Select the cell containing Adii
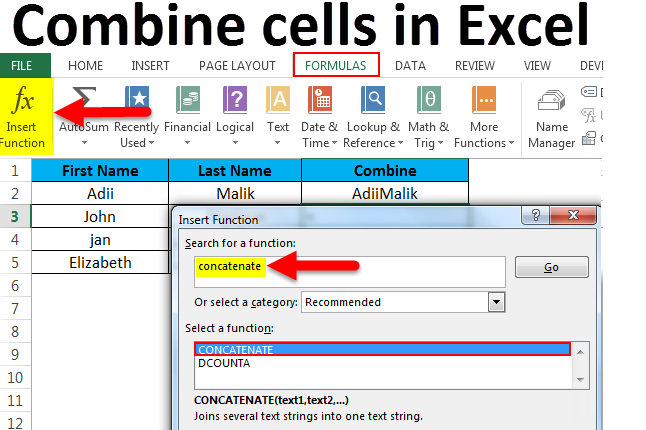646x430 pixels. [x=100, y=193]
